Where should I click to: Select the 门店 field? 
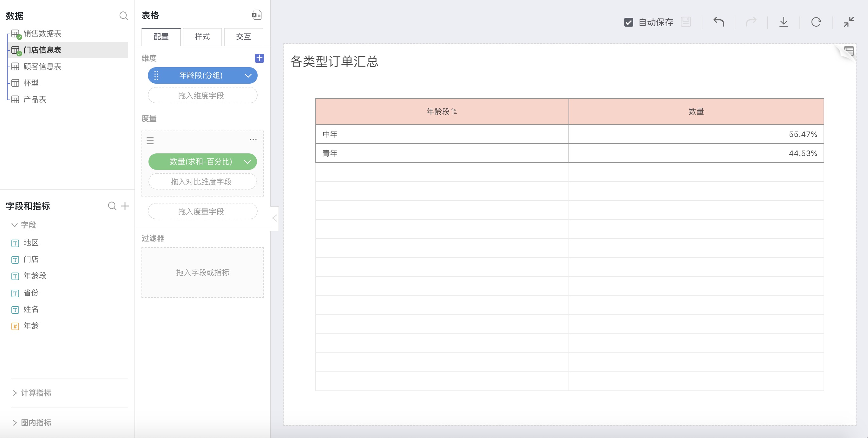(x=31, y=259)
